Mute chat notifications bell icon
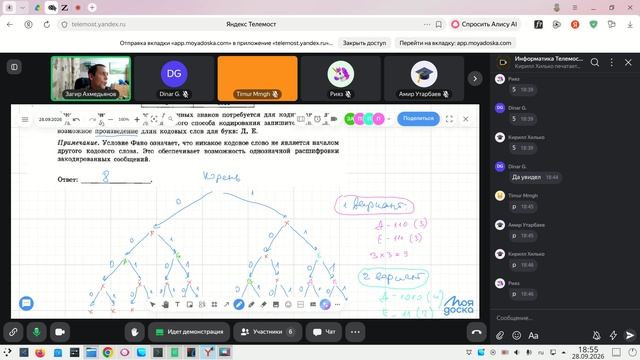 (x=596, y=336)
